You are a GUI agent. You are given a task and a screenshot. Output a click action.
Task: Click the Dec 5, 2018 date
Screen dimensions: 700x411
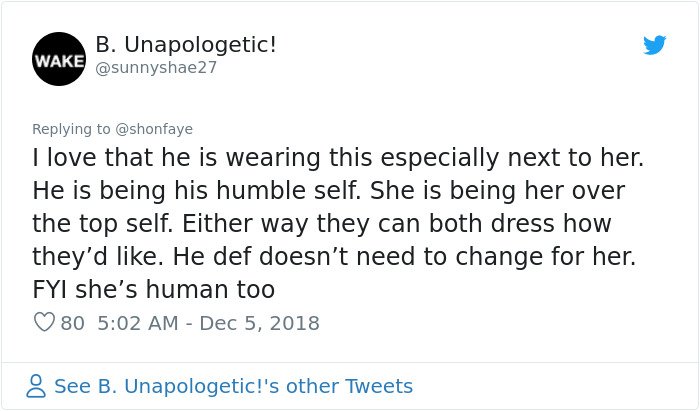259,323
